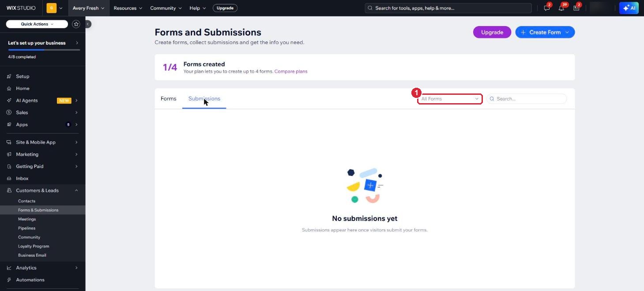This screenshot has width=644, height=291.
Task: Expand the Apps section
Action: [42, 124]
